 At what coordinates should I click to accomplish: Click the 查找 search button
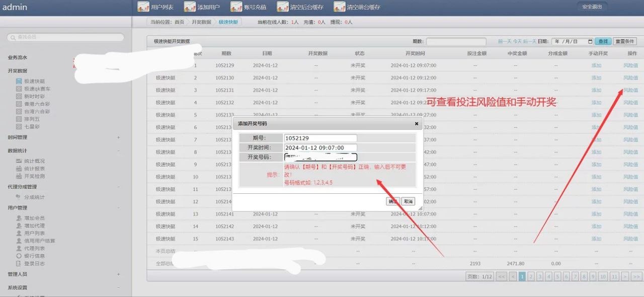pyautogui.click(x=602, y=42)
